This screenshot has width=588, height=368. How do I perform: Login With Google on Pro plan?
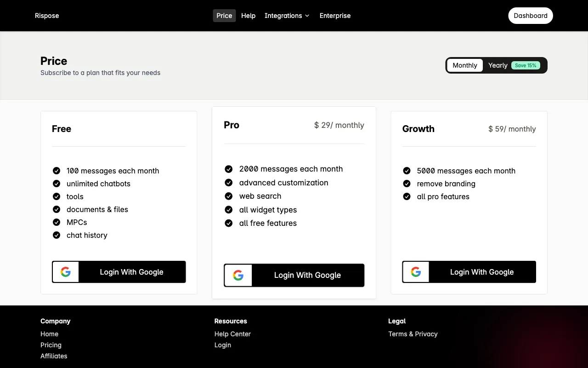click(294, 275)
